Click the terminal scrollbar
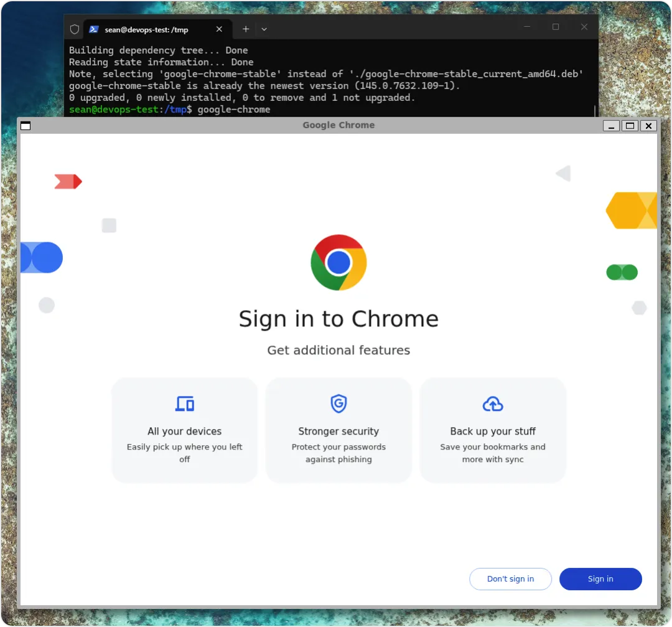 click(595, 111)
